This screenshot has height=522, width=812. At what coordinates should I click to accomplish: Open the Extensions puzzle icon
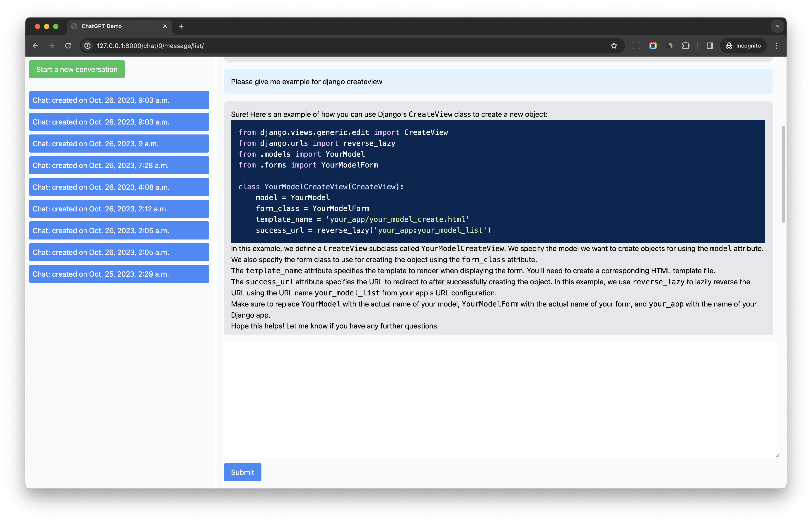(686, 46)
